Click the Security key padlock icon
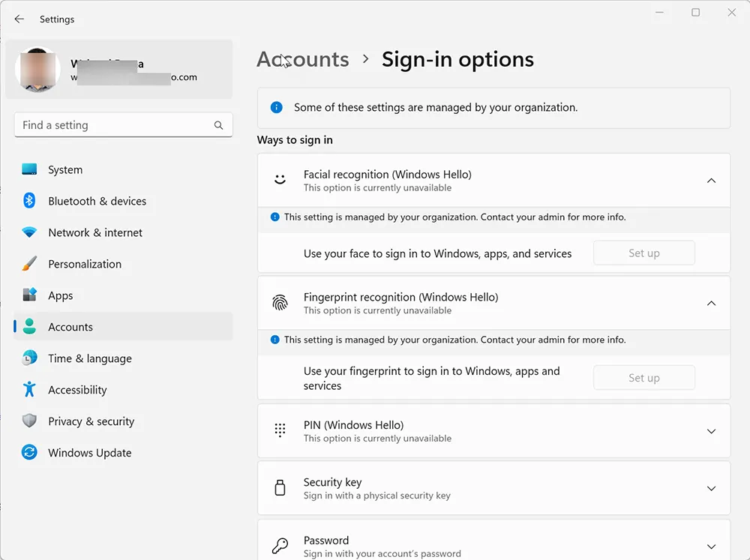750x560 pixels. (x=280, y=487)
